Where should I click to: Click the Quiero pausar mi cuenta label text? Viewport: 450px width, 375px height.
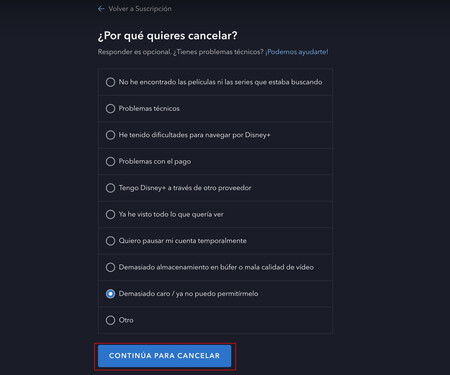tap(183, 241)
